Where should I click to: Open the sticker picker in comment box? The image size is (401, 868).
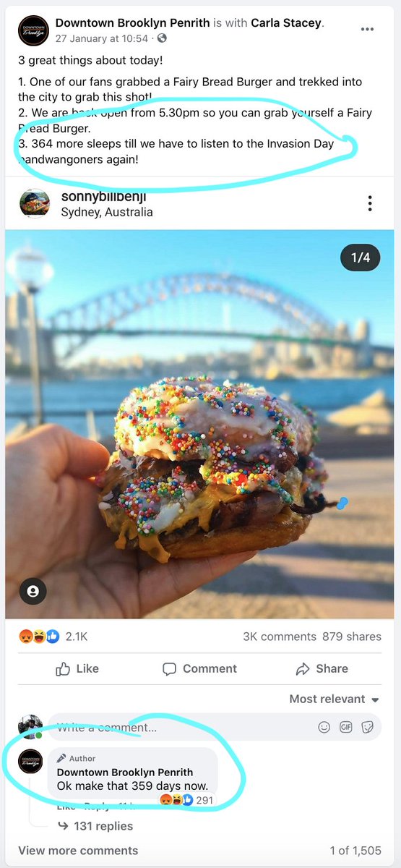click(x=368, y=727)
